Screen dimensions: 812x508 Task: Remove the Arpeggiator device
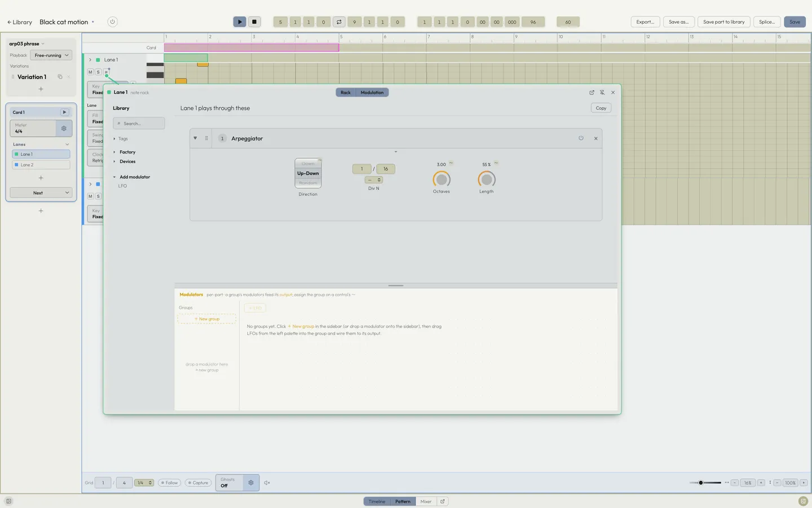coord(595,138)
